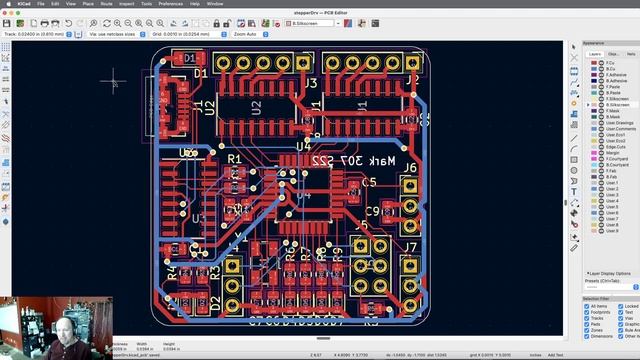Click the Refresh view icon
The image size is (640, 360).
(x=107, y=24)
